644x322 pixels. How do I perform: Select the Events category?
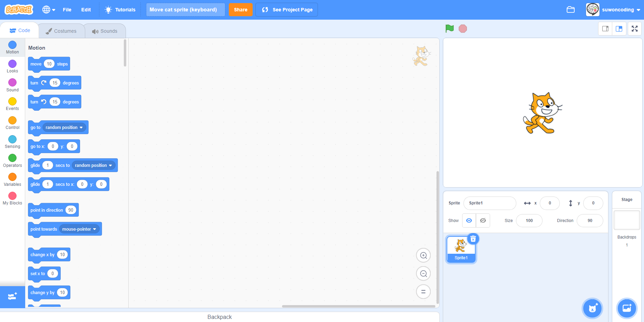[x=12, y=104]
